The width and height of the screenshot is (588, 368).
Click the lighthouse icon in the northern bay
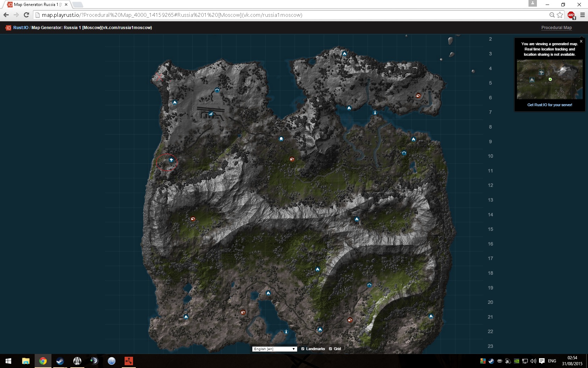[x=375, y=113]
